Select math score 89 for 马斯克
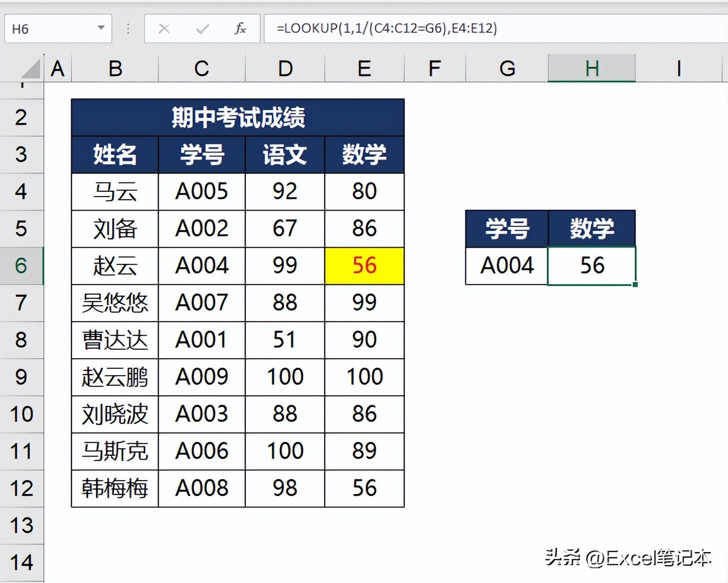Screen dimensions: 728x583 pyautogui.click(x=365, y=452)
